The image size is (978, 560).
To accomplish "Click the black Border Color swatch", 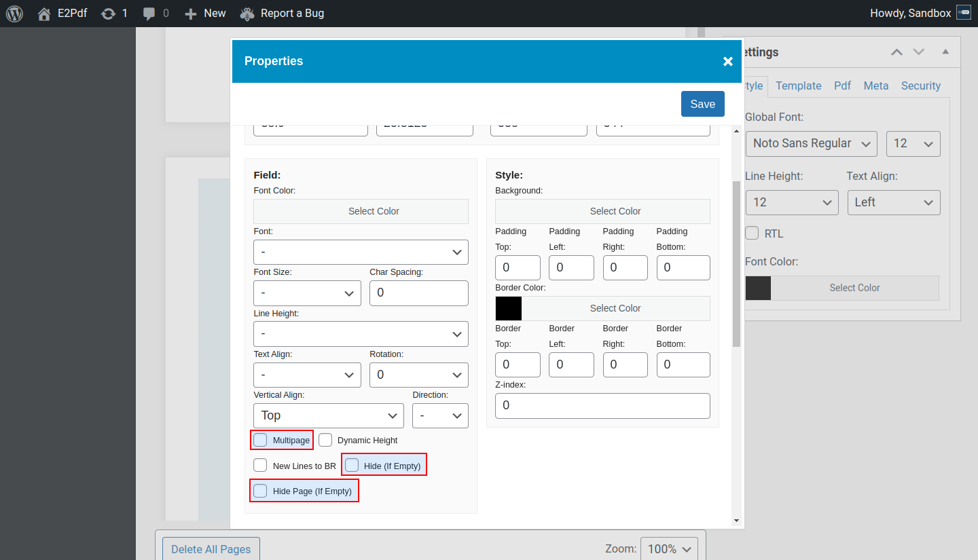I will (x=509, y=308).
